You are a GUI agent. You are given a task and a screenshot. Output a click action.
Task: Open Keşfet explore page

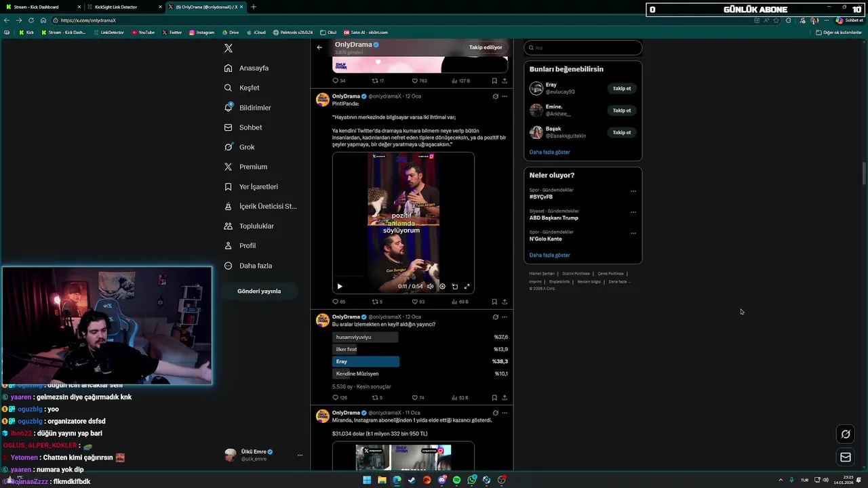(242, 87)
